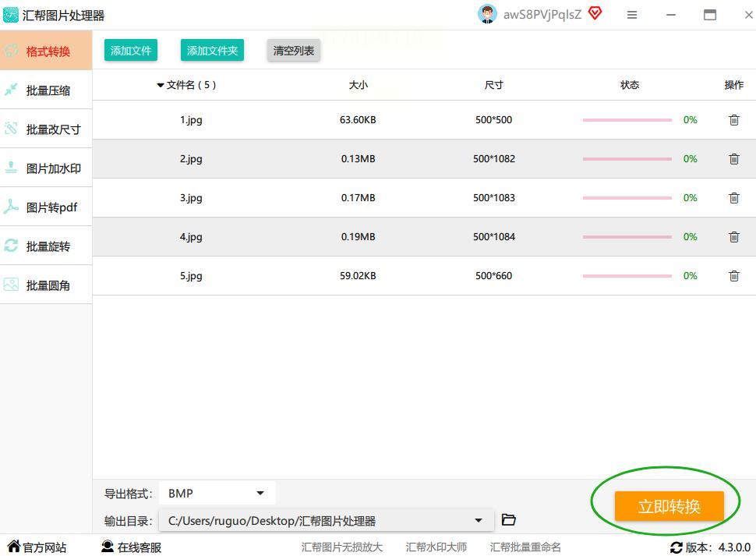The image size is (756, 556).
Task: Click the 版本: 4.3.0.0 text
Action: click(x=718, y=547)
